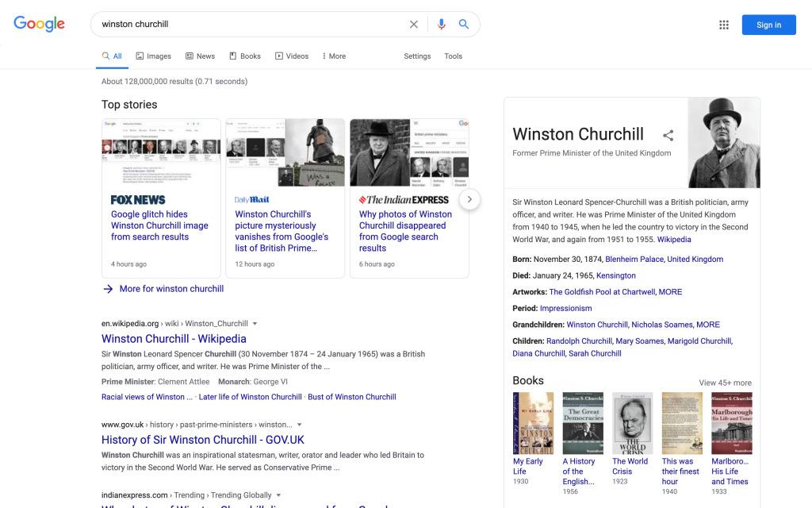Image resolution: width=812 pixels, height=508 pixels.
Task: Open Fox News story about Google glitch
Action: coord(159,225)
